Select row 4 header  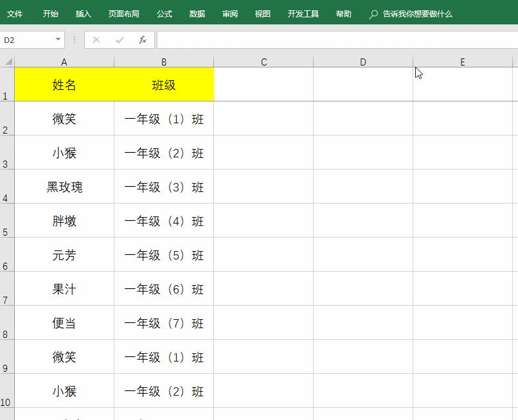coord(7,186)
